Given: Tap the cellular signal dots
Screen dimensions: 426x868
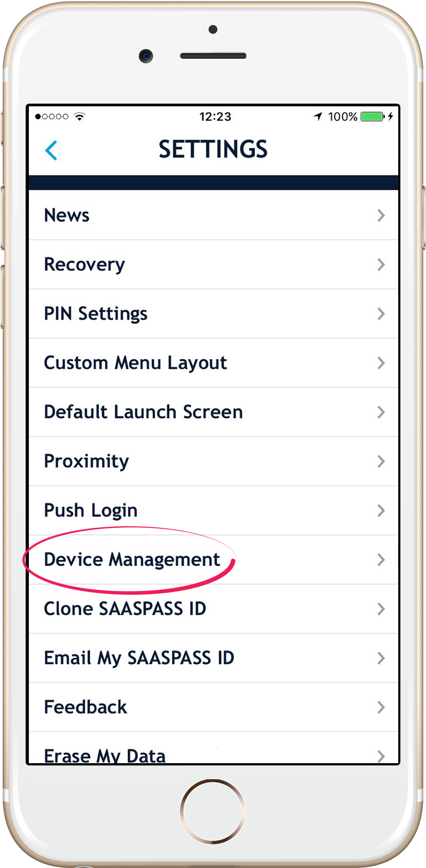Looking at the screenshot, I should click(52, 117).
